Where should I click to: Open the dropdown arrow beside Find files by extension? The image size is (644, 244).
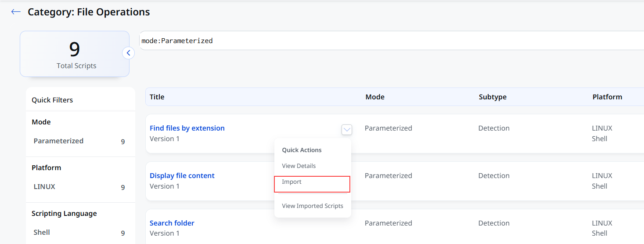(347, 130)
